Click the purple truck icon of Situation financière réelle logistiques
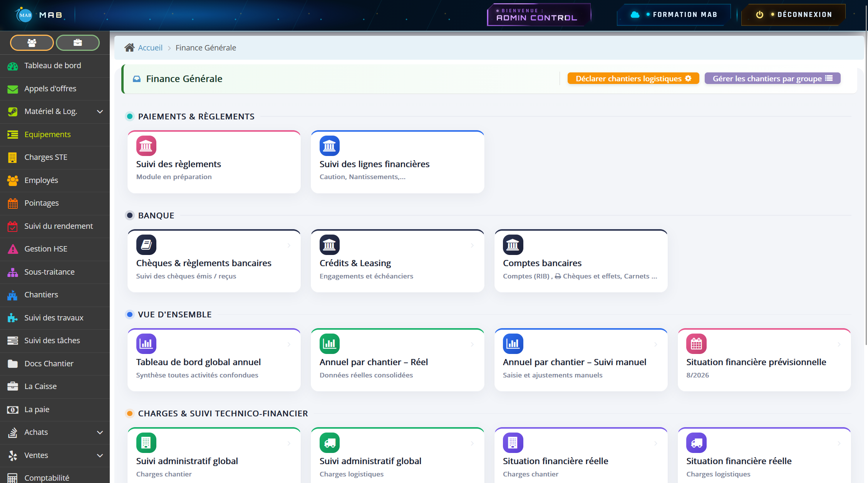868x483 pixels. 696,443
